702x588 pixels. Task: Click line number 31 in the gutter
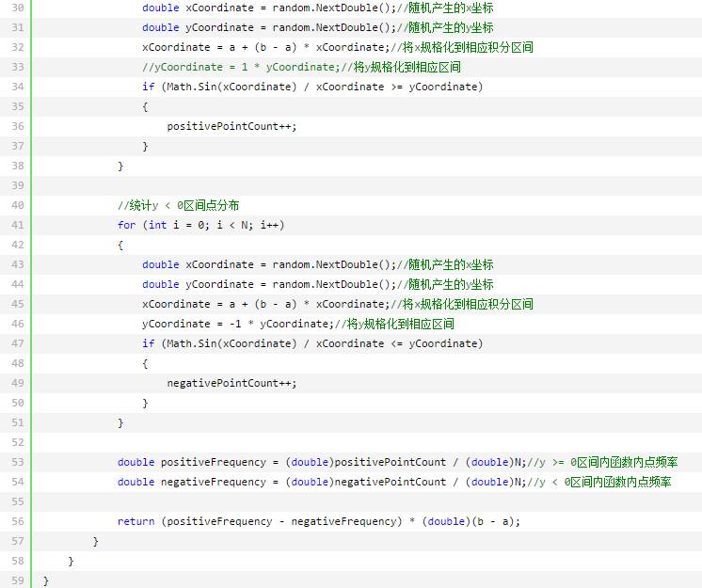point(18,27)
